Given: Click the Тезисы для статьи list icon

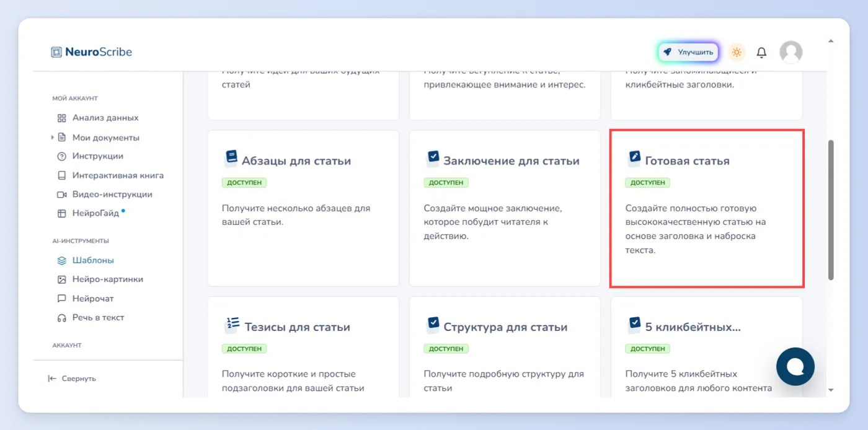Looking at the screenshot, I should click(x=231, y=324).
